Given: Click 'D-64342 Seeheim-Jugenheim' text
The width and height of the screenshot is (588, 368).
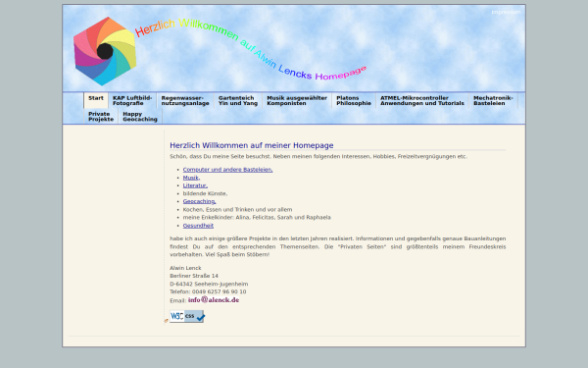Looking at the screenshot, I should click(x=209, y=285).
